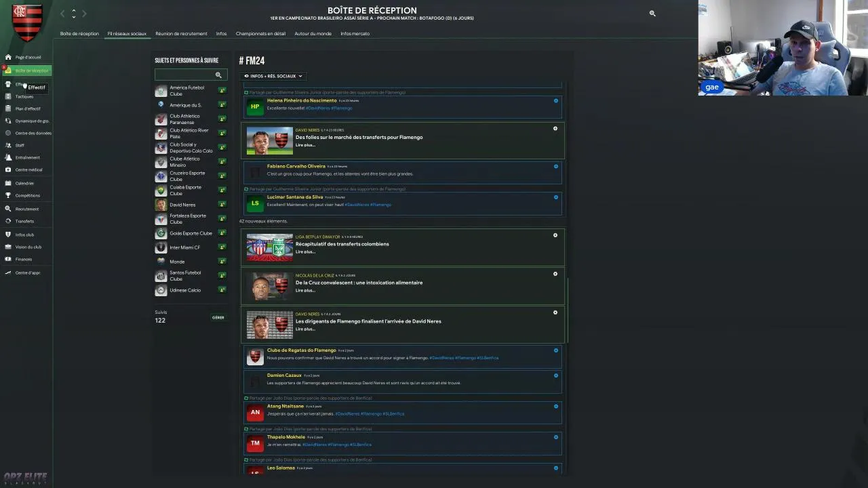Screen dimensions: 868x488
Task: Open Championnats en détail tab
Action: point(260,33)
